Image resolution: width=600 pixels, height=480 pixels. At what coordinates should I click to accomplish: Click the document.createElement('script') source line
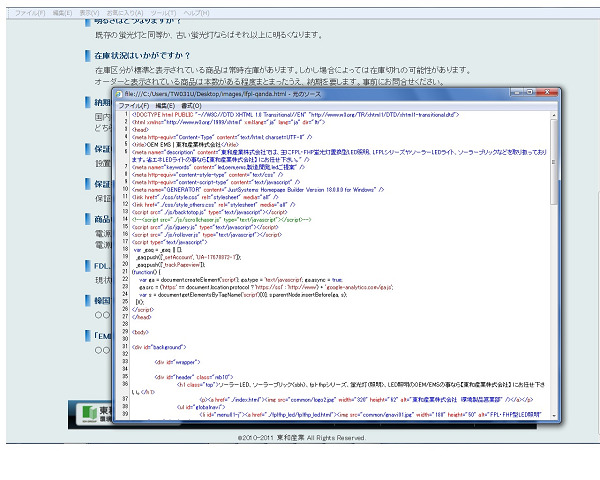[x=241, y=280]
